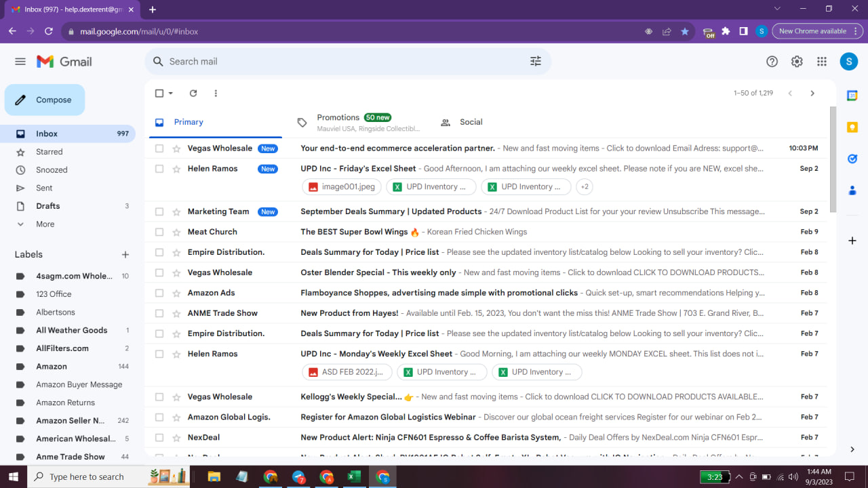Show two more attachments with +2 chip
The width and height of the screenshot is (868, 488).
point(585,186)
